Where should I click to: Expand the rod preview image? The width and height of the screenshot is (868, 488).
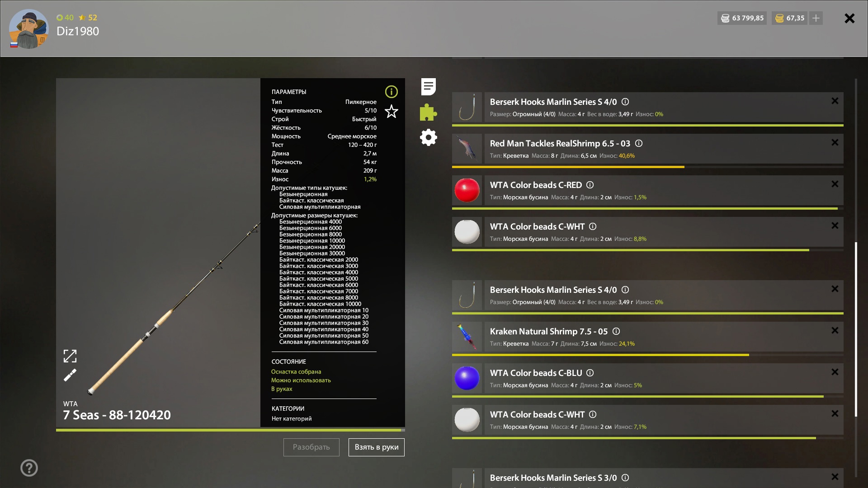point(70,356)
